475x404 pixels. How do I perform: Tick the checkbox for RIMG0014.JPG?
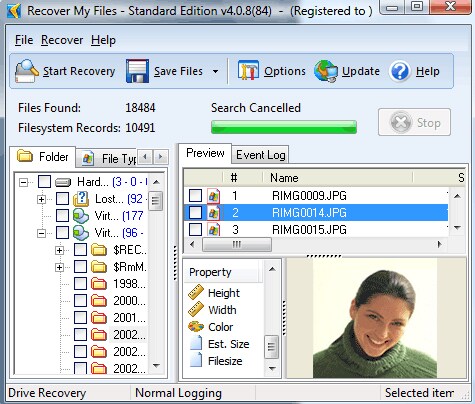pos(196,213)
